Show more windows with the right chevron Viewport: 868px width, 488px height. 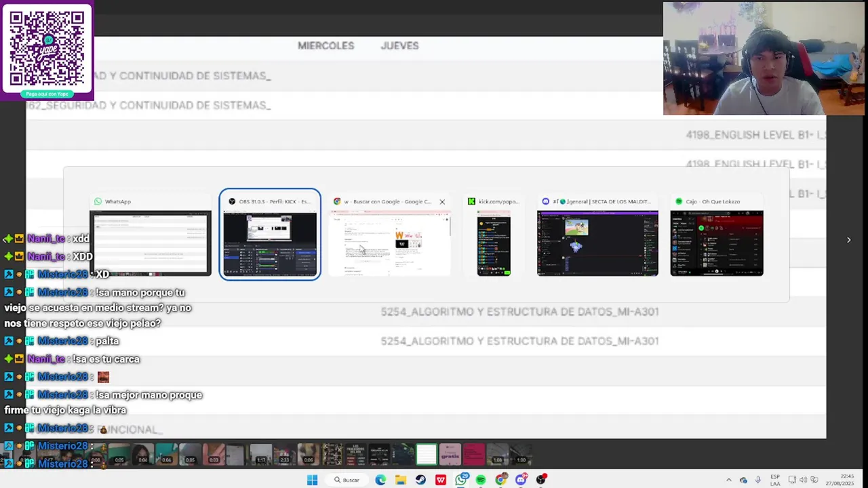pyautogui.click(x=848, y=239)
